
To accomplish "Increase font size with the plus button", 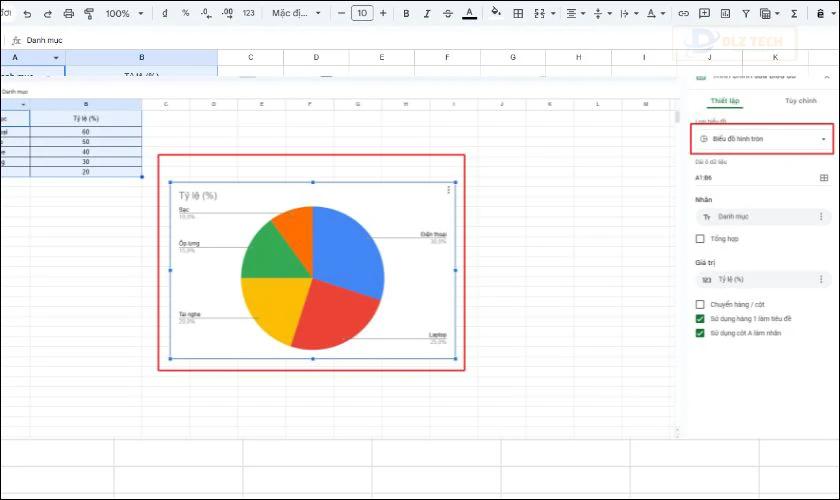I will 383,13.
